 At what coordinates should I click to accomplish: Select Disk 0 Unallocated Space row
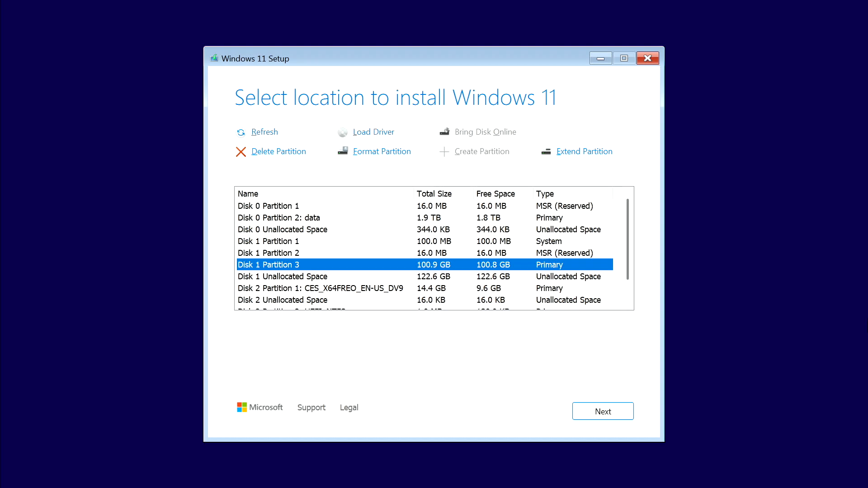(425, 230)
